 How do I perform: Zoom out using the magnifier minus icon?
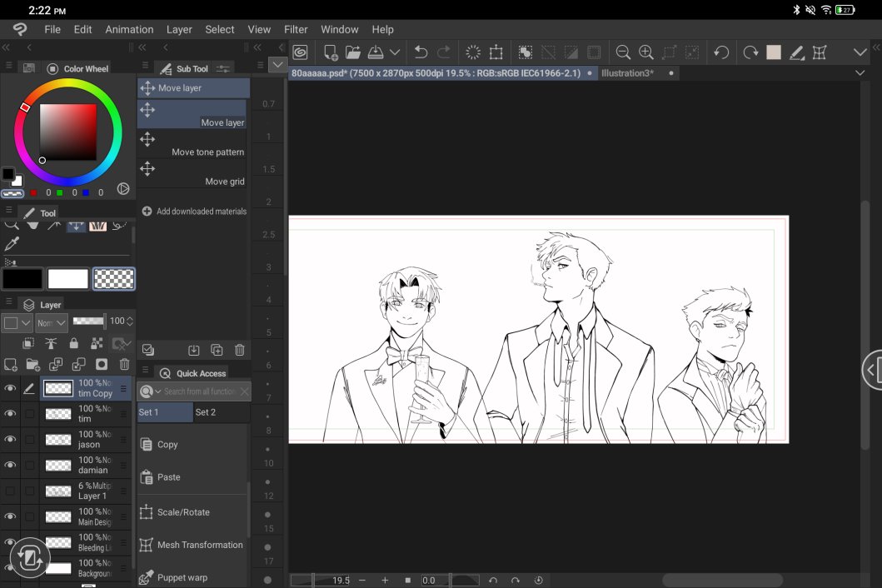[623, 52]
